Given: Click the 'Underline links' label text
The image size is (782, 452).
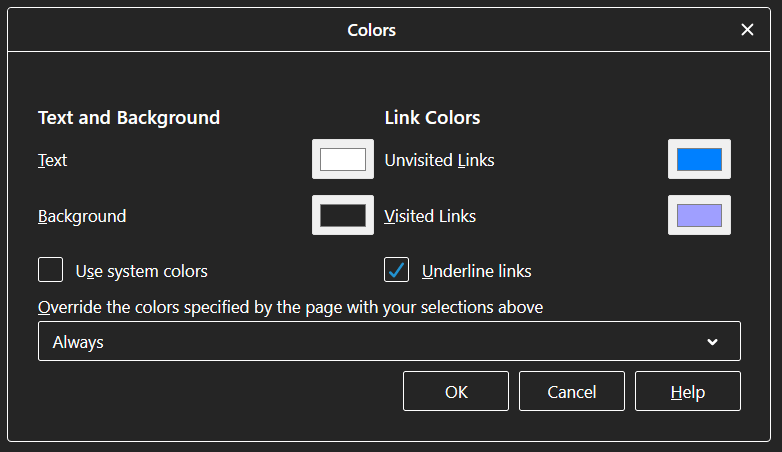Looking at the screenshot, I should point(477,271).
